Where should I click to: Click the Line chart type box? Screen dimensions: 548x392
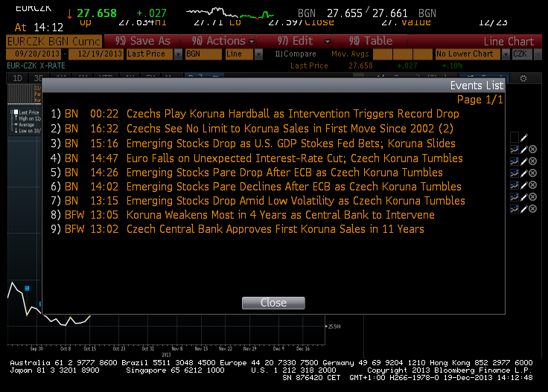tap(240, 54)
